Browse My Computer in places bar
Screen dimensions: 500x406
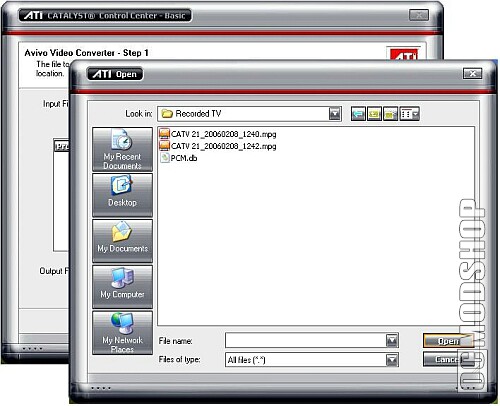tap(122, 287)
